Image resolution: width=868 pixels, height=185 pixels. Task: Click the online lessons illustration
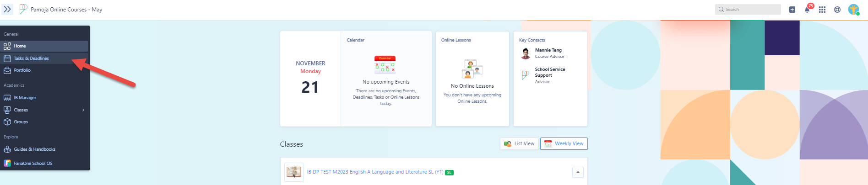(472, 69)
